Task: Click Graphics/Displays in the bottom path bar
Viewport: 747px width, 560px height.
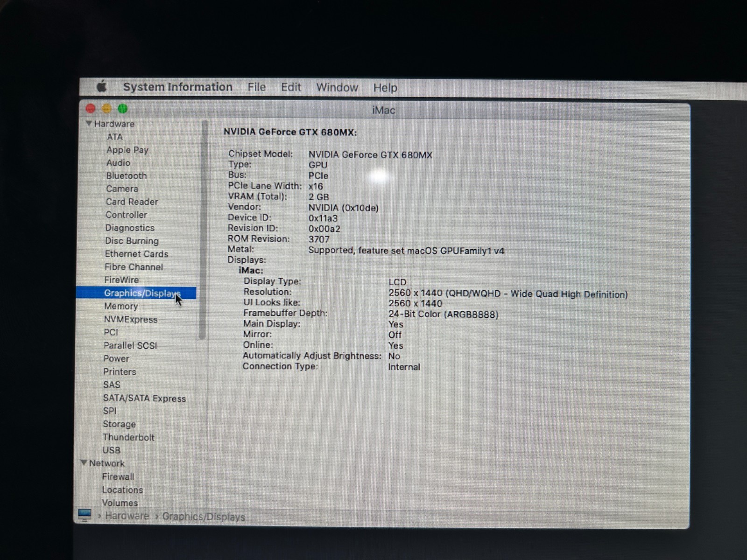Action: [x=204, y=517]
